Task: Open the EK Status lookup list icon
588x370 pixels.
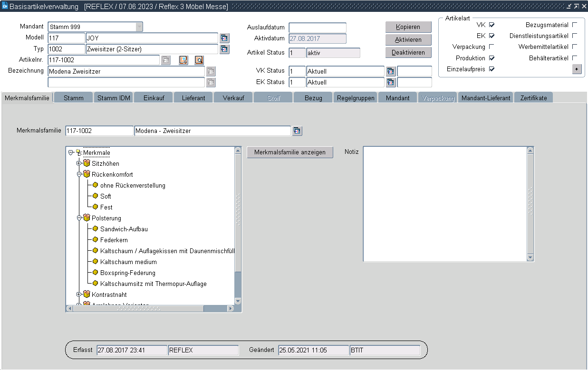Action: coord(391,83)
